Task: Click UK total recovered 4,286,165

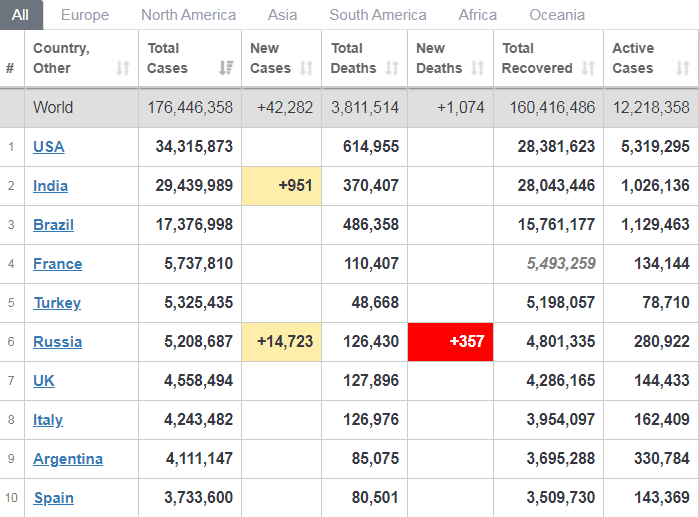Action: tap(561, 381)
